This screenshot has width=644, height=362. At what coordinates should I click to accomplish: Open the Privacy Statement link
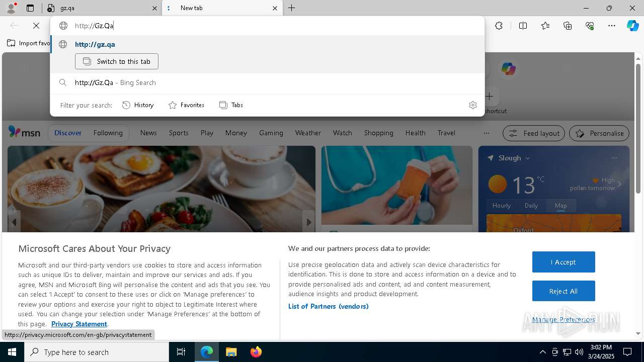pyautogui.click(x=79, y=324)
